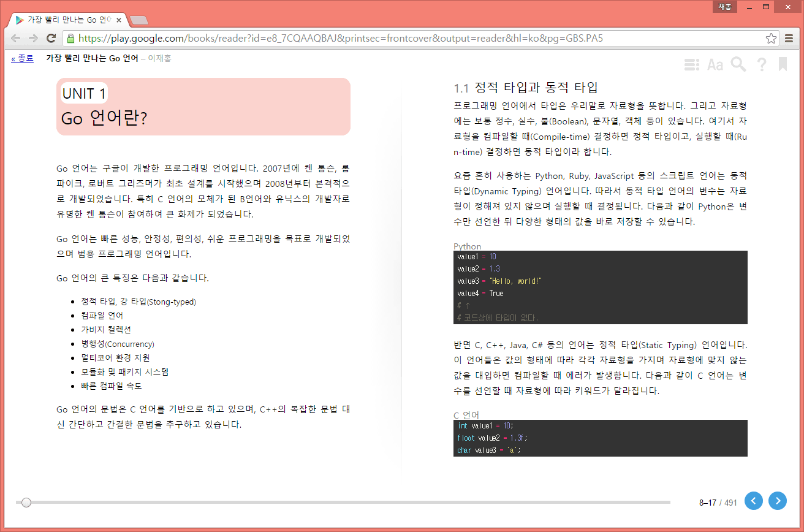This screenshot has width=804, height=532.
Task: Star this page in the address bar
Action: (771, 39)
